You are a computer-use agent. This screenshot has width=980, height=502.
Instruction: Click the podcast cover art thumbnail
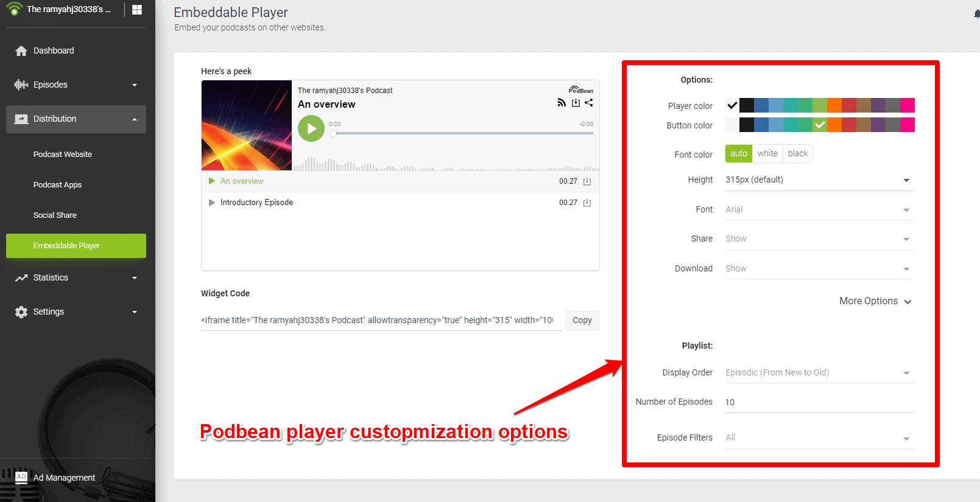click(x=247, y=125)
